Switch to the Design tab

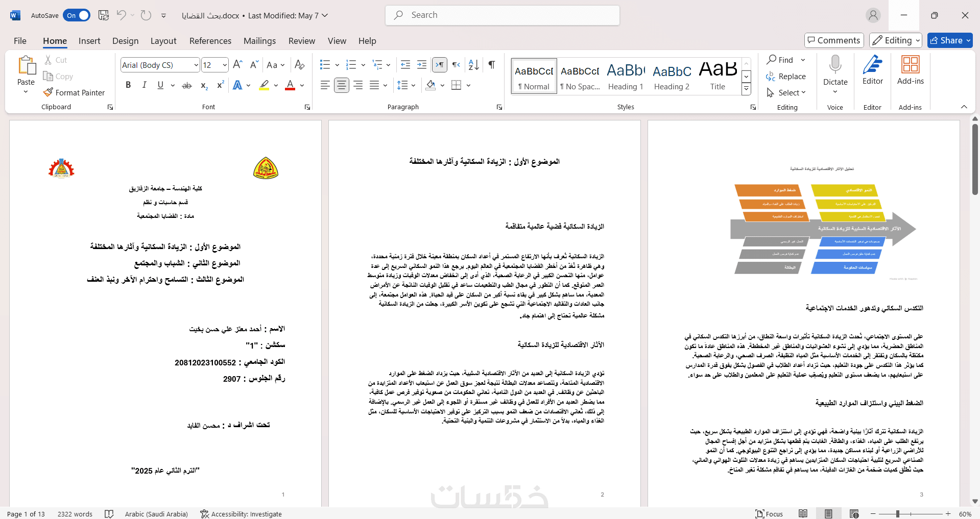click(x=125, y=41)
